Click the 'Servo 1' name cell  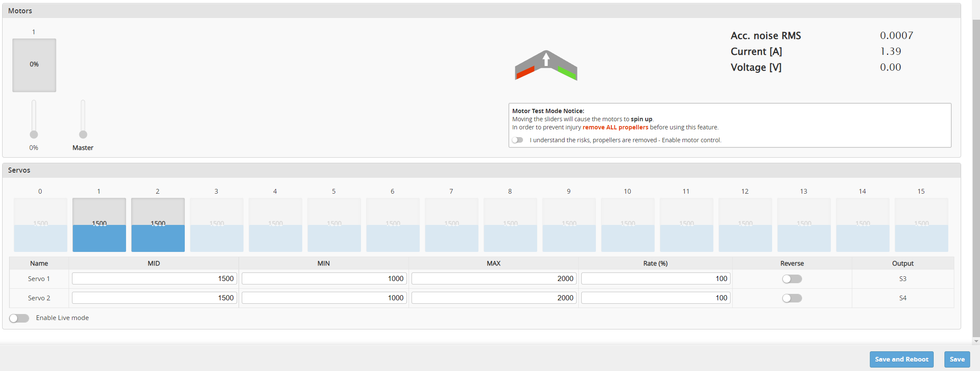(x=39, y=279)
